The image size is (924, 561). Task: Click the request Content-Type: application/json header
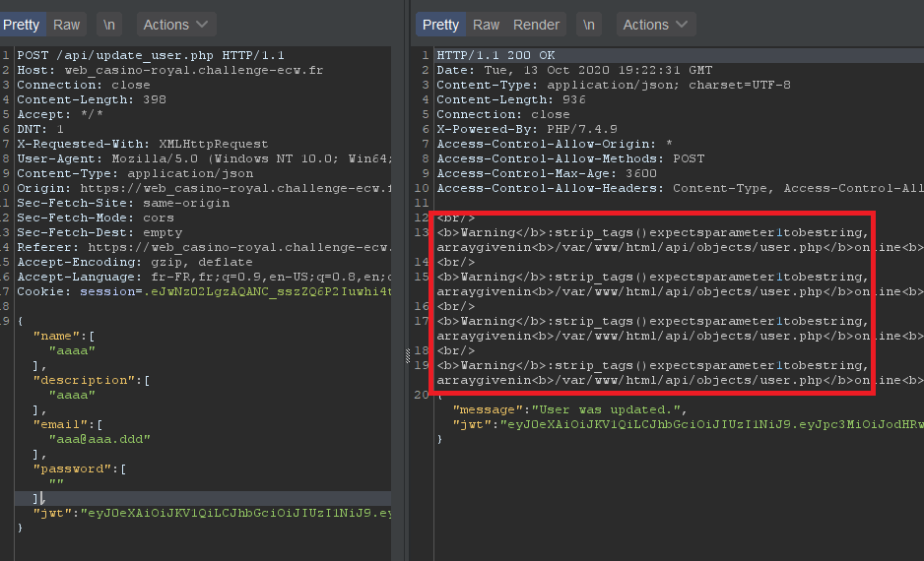point(135,173)
